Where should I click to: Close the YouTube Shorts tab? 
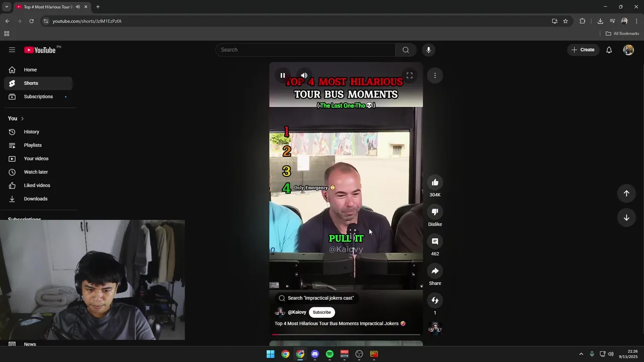click(86, 7)
